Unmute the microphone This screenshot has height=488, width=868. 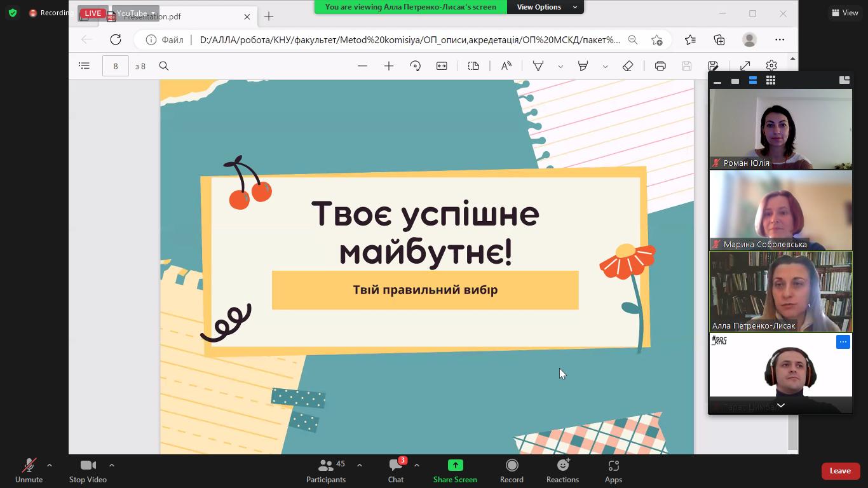click(29, 471)
